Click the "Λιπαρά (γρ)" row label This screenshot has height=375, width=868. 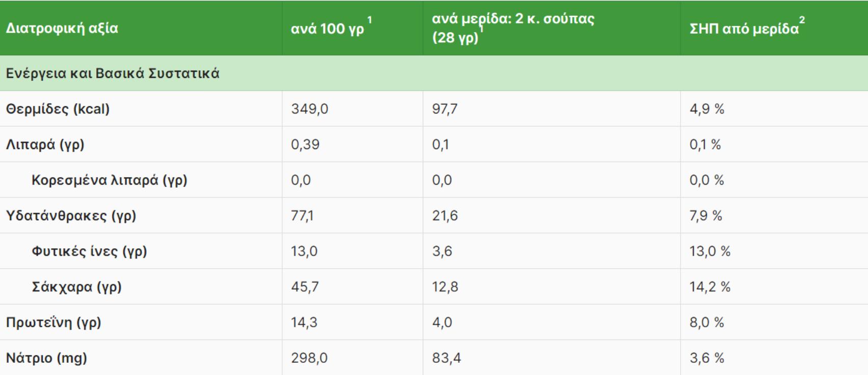coord(45,145)
